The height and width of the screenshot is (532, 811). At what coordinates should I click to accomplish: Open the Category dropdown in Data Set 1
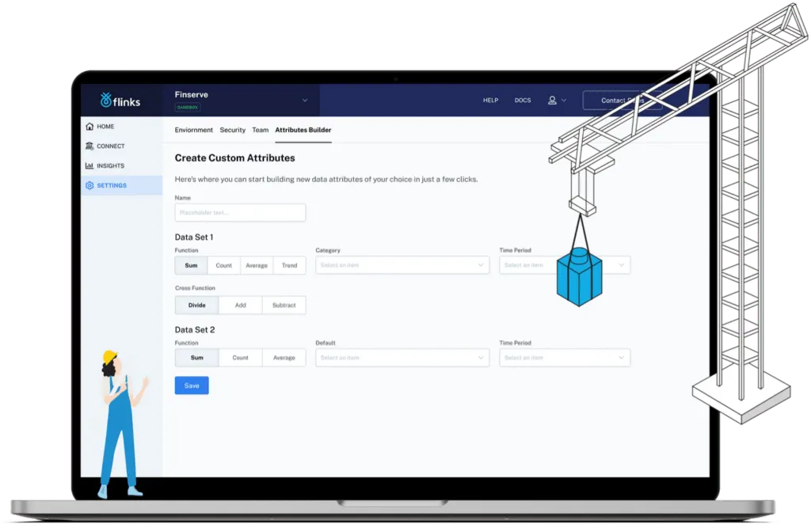coord(402,265)
